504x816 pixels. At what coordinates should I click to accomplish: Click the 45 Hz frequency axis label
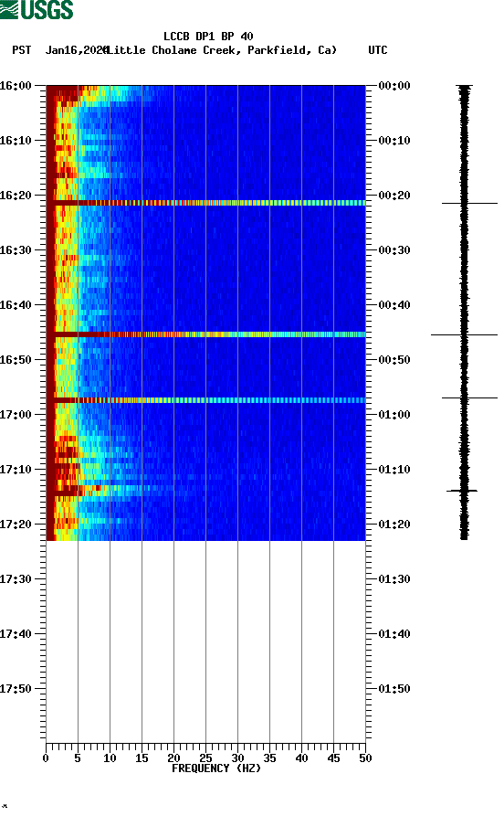pos(333,758)
